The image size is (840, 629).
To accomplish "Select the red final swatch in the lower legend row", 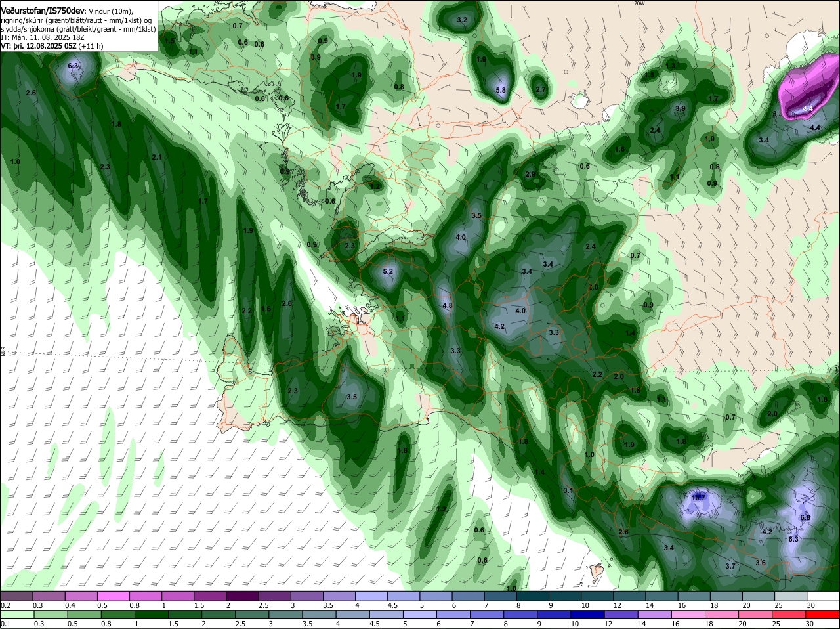I will pyautogui.click(x=823, y=615).
